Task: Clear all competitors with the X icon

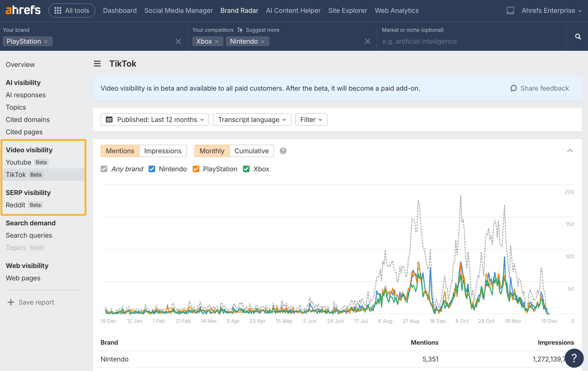Action: coord(367,41)
